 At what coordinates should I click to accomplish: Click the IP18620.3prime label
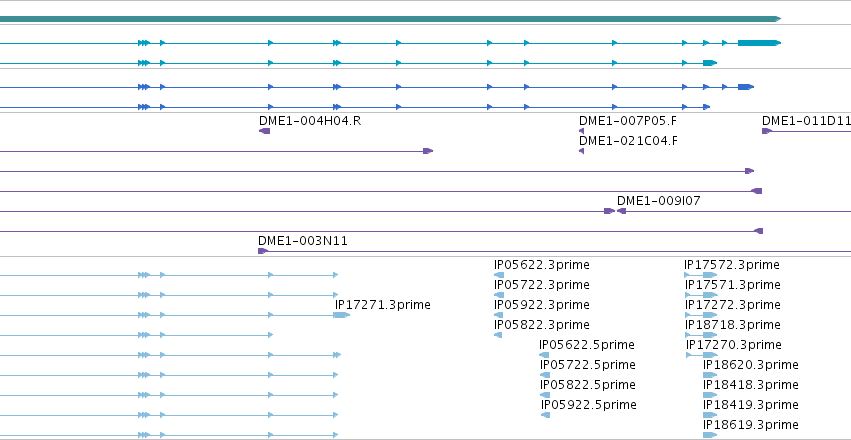(751, 365)
